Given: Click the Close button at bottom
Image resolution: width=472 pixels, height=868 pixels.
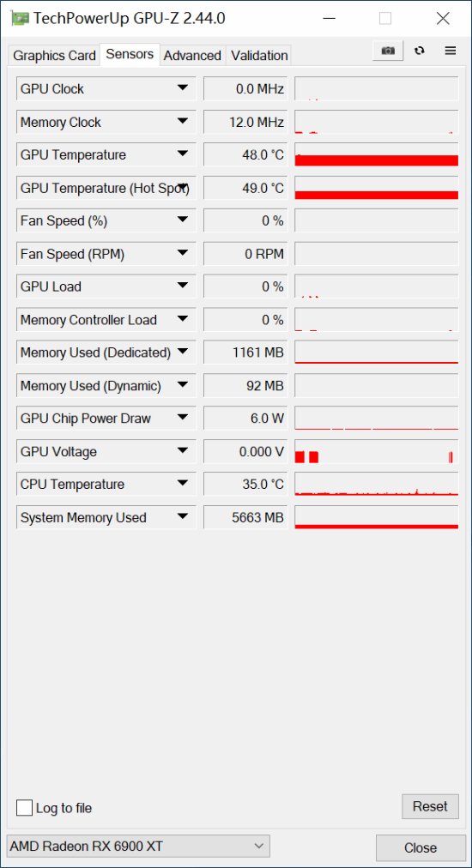Looking at the screenshot, I should (x=421, y=847).
